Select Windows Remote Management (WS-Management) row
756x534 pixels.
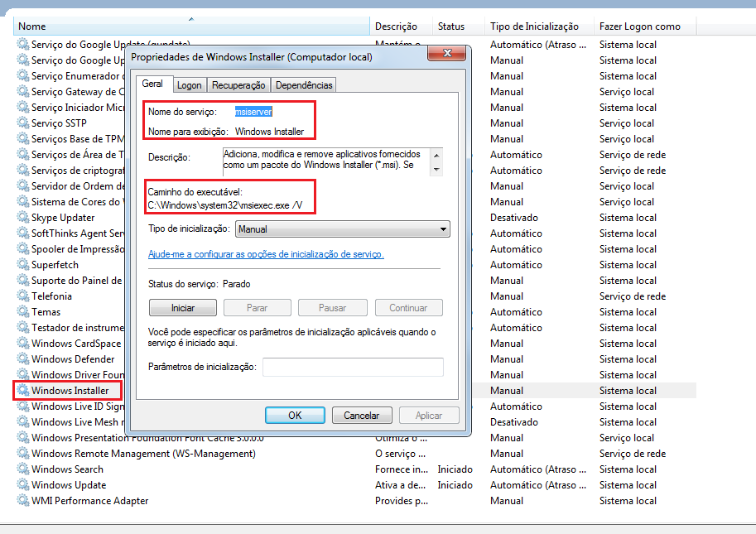355,454
